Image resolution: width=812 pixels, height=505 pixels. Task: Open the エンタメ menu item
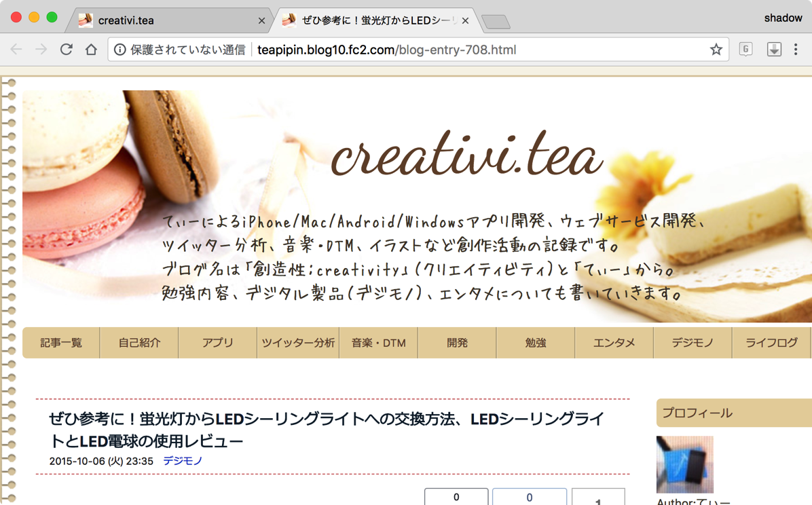click(x=614, y=343)
